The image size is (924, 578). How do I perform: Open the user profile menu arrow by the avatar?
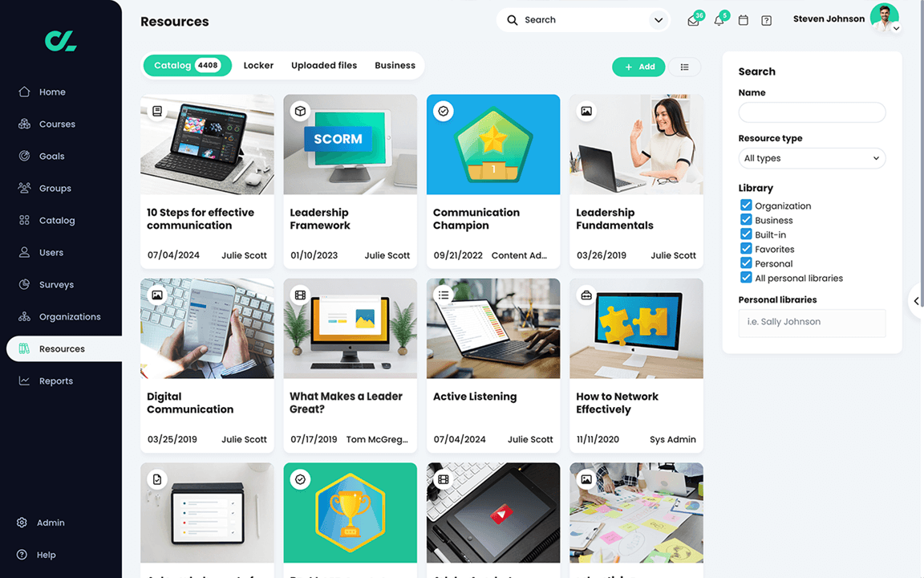pos(896,28)
